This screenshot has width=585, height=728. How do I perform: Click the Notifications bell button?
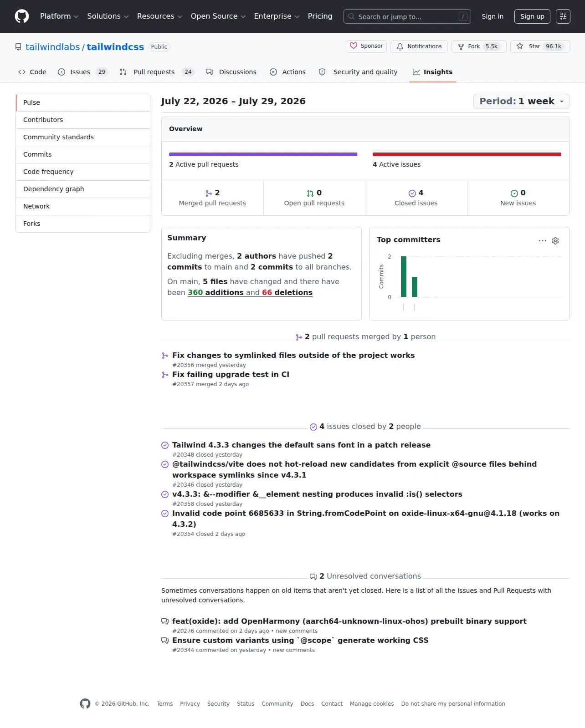[419, 46]
